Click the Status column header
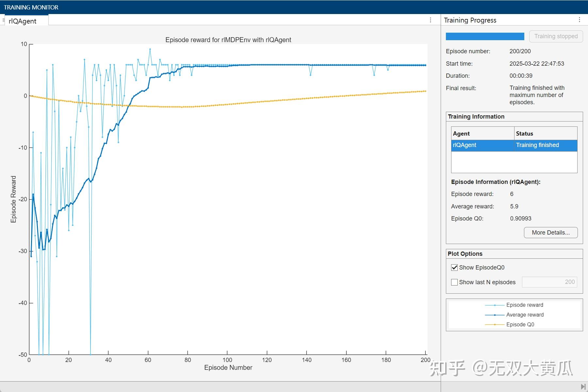Viewport: 588px width, 392px height. [546, 134]
